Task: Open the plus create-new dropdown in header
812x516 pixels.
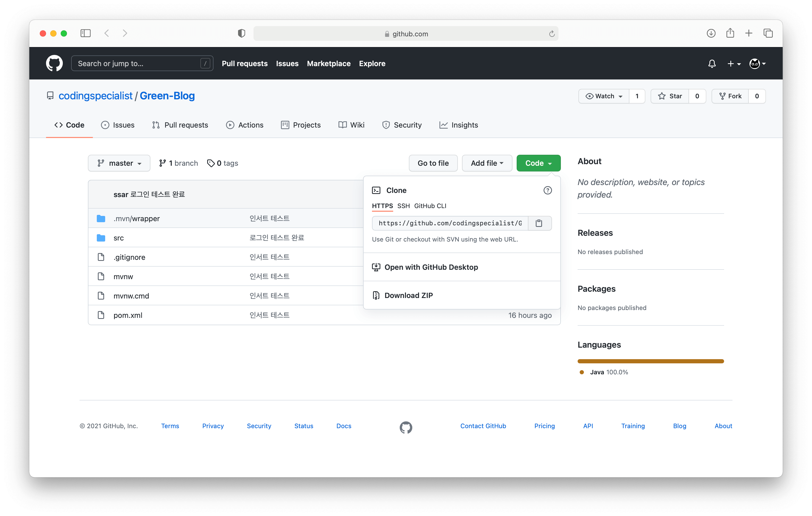Action: coord(734,64)
